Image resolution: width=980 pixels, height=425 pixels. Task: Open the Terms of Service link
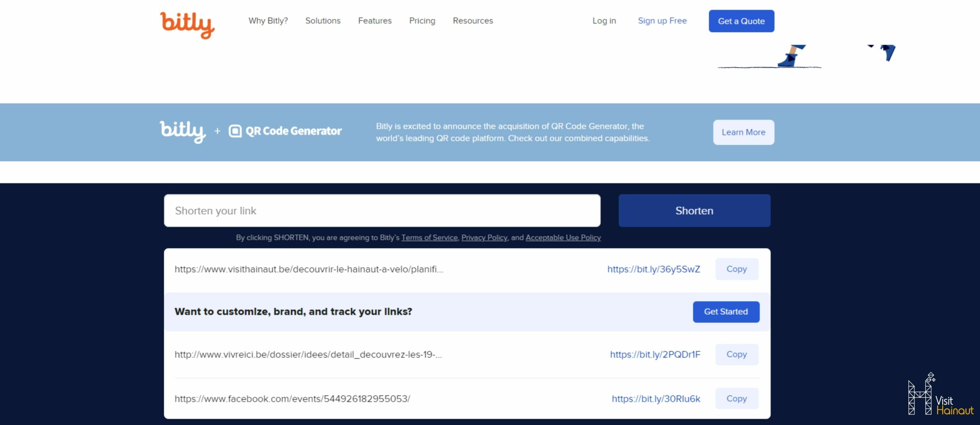pyautogui.click(x=429, y=238)
